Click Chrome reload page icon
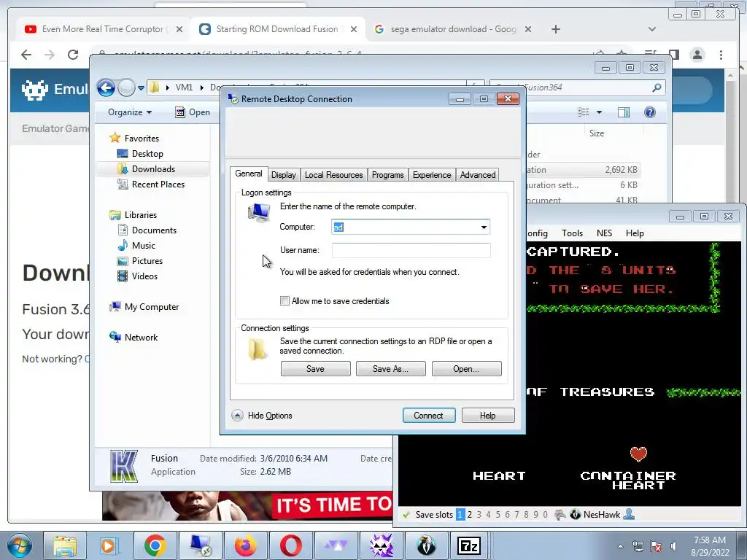747x560 pixels. [x=73, y=55]
